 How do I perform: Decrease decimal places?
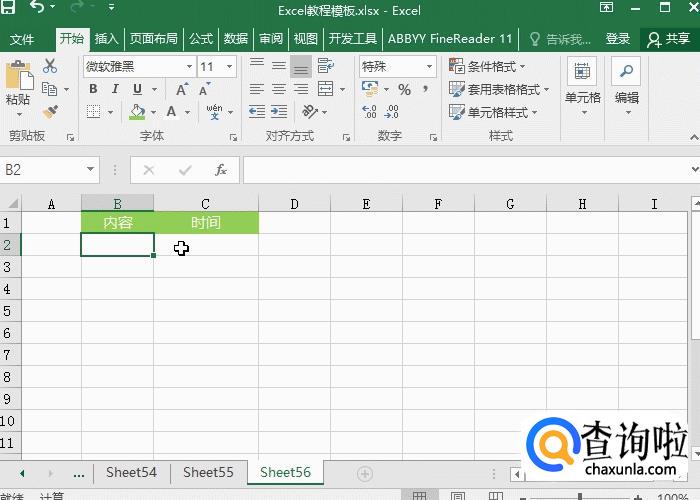tap(391, 112)
